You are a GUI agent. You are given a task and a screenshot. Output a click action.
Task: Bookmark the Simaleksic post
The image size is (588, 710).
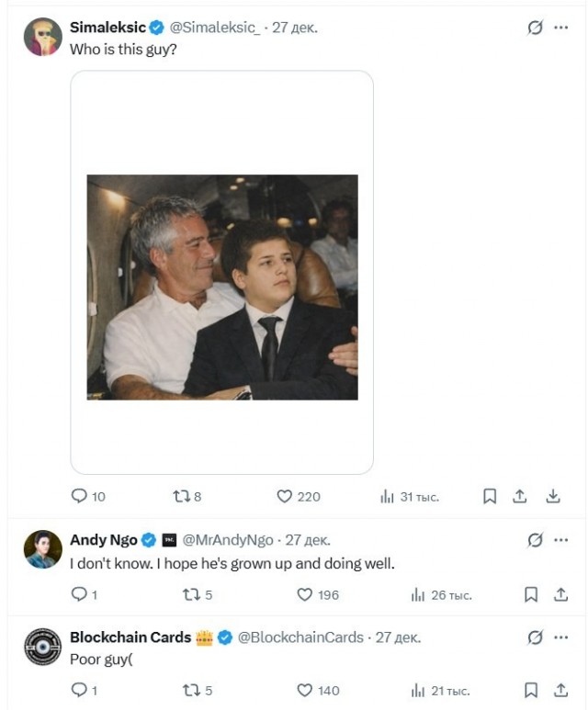[490, 496]
